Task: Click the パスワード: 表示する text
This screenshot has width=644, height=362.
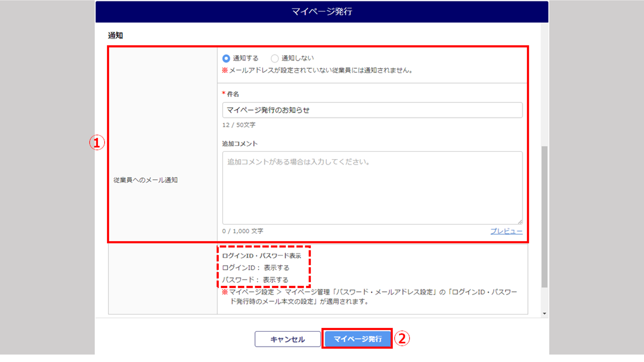Action: click(x=255, y=280)
